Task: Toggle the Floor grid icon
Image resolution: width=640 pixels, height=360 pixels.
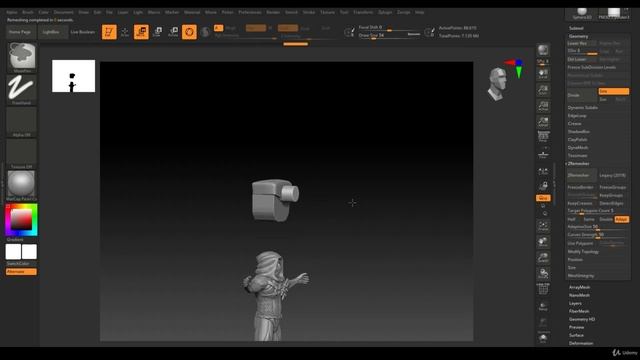Action: pyautogui.click(x=543, y=155)
